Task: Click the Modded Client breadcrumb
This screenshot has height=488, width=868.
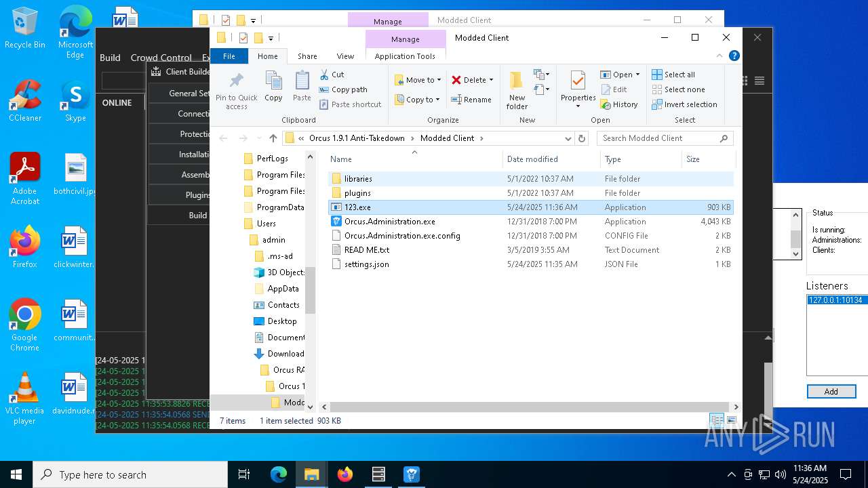Action: pyautogui.click(x=448, y=138)
